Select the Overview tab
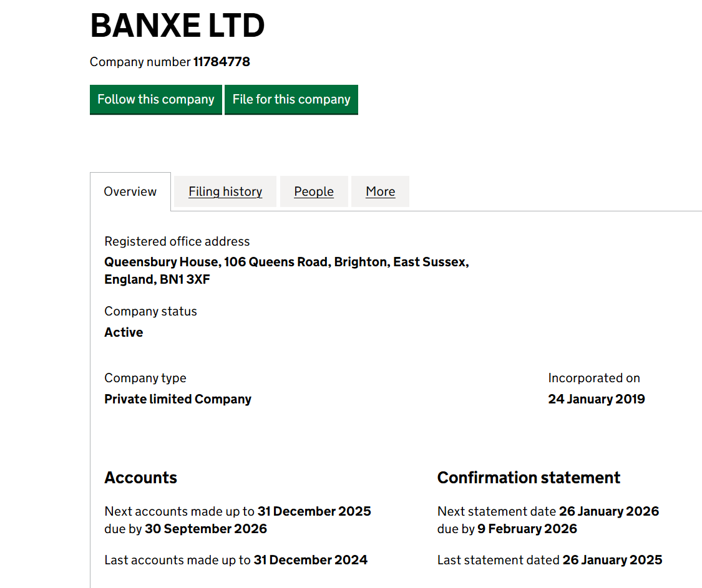702x588 pixels. tap(130, 191)
